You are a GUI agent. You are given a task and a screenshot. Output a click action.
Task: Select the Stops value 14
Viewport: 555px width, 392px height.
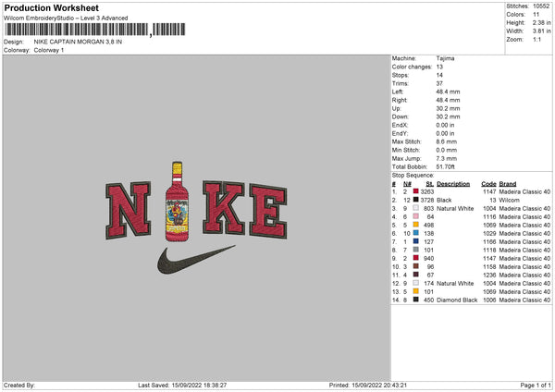point(439,75)
